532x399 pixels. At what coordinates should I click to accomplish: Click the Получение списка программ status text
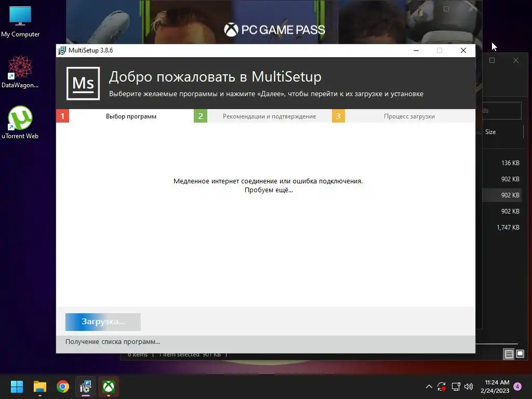(x=113, y=342)
